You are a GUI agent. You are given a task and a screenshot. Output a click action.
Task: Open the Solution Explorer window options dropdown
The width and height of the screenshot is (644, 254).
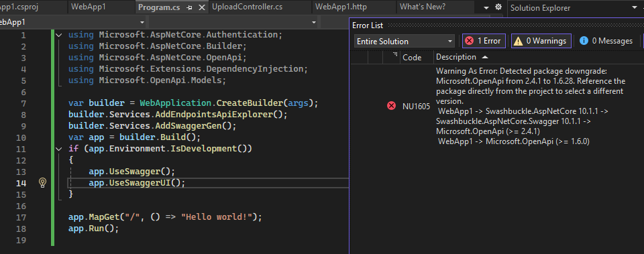pyautogui.click(x=635, y=7)
